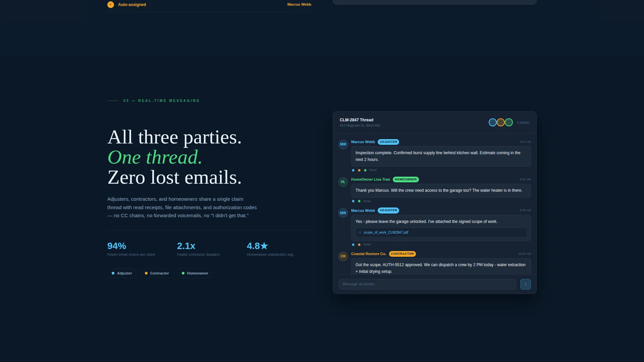Click the '10:02 AM' timestamp
644x362 pixels.
(x=524, y=254)
